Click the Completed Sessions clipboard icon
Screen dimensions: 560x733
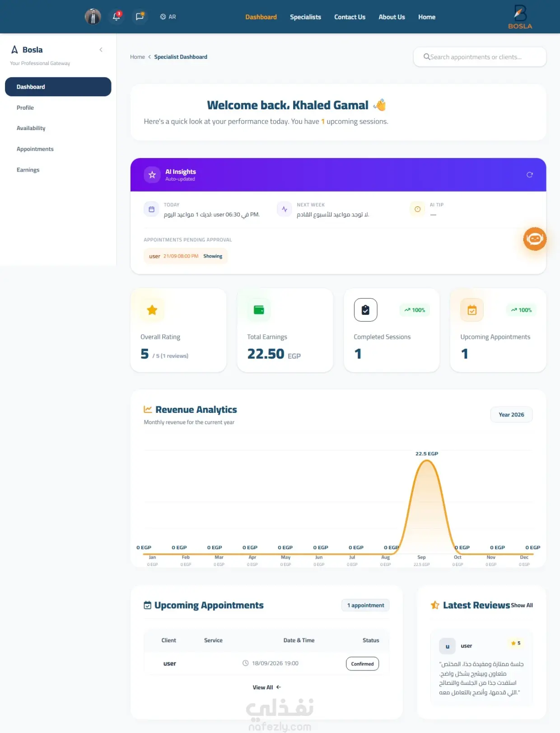365,310
